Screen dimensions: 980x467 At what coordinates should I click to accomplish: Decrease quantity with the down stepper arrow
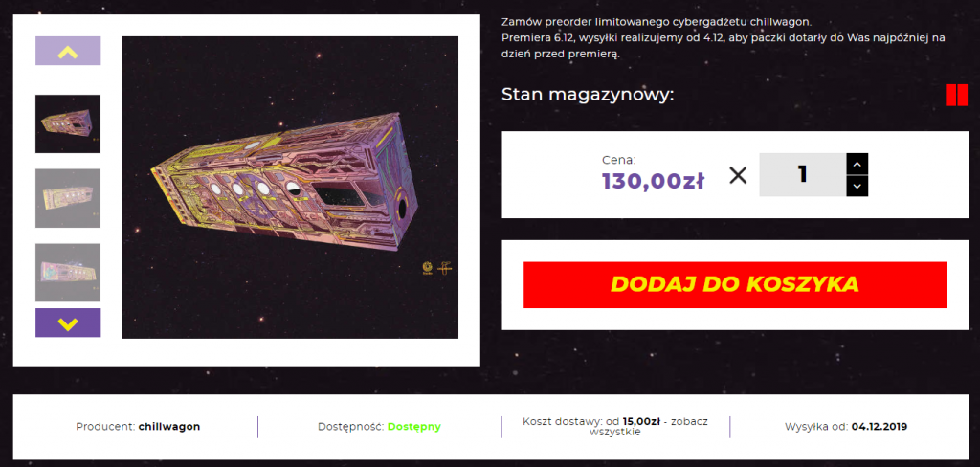857,187
